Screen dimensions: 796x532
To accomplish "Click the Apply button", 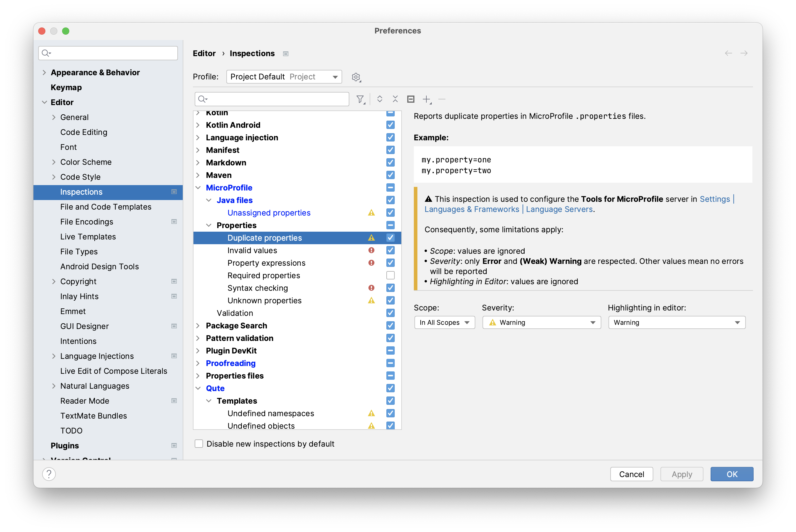I will tap(682, 474).
